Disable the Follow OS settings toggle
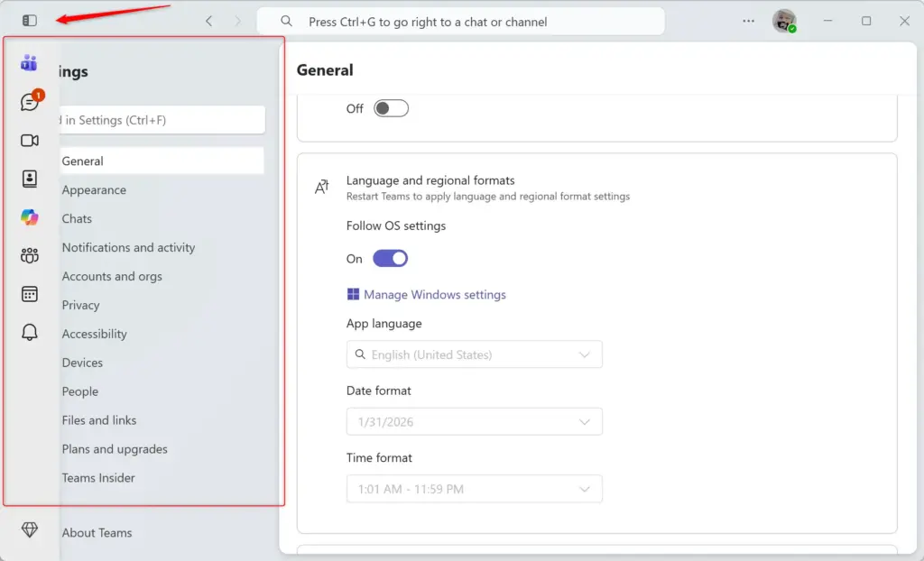 click(390, 259)
